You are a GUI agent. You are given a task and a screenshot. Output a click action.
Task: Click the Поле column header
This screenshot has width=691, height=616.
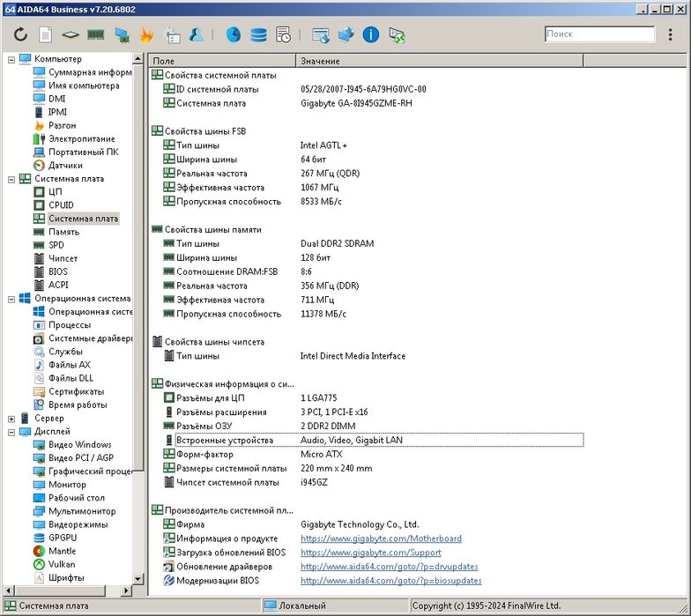pos(222,61)
